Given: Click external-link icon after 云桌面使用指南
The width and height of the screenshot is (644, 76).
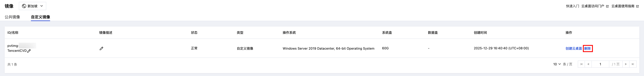Looking at the screenshot, I should tap(637, 6).
